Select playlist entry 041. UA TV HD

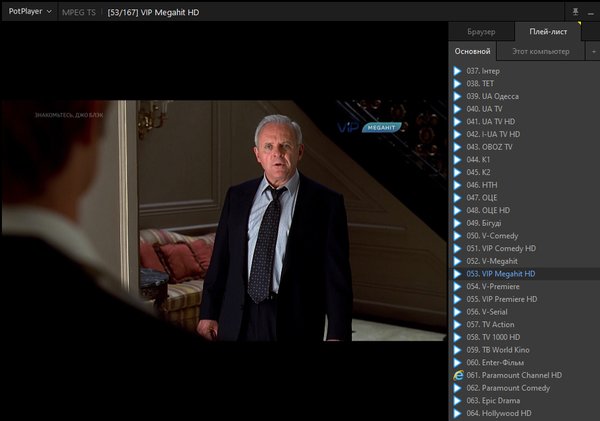pyautogui.click(x=524, y=121)
